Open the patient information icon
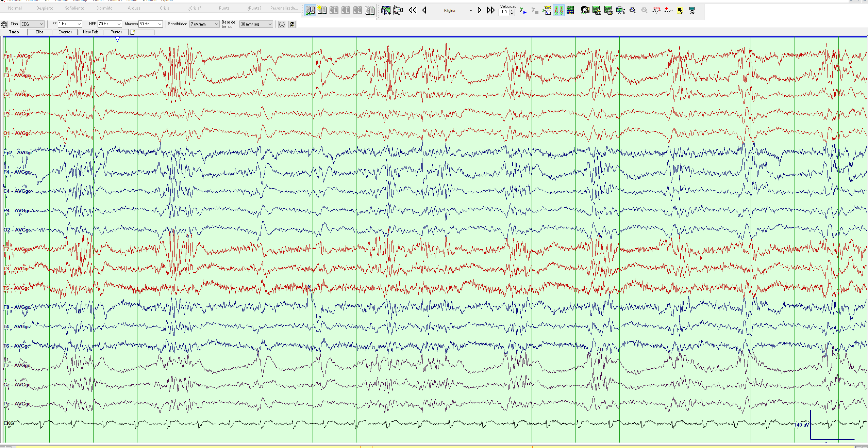This screenshot has width=868, height=448. [585, 11]
